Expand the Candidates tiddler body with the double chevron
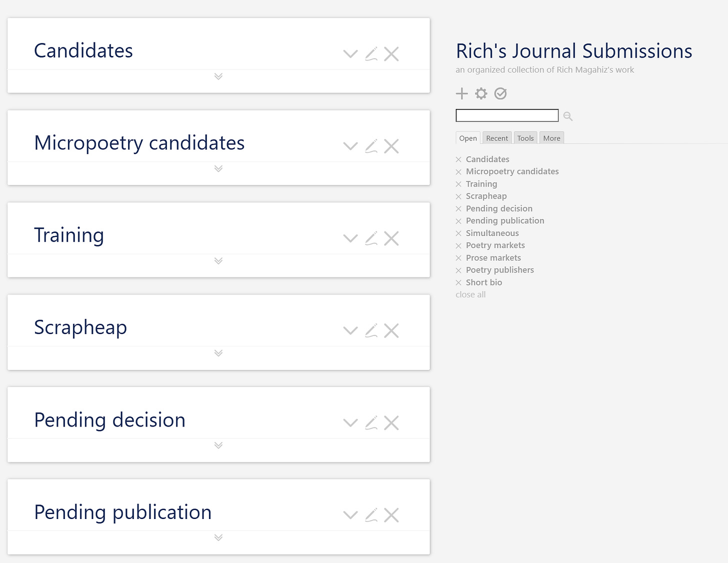This screenshot has height=563, width=728. click(x=218, y=76)
